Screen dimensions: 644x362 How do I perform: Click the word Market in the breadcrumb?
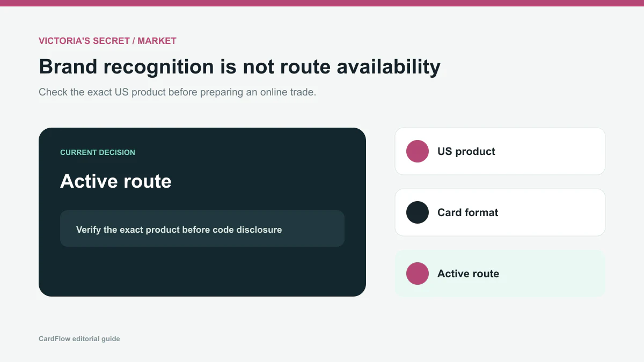pos(157,41)
